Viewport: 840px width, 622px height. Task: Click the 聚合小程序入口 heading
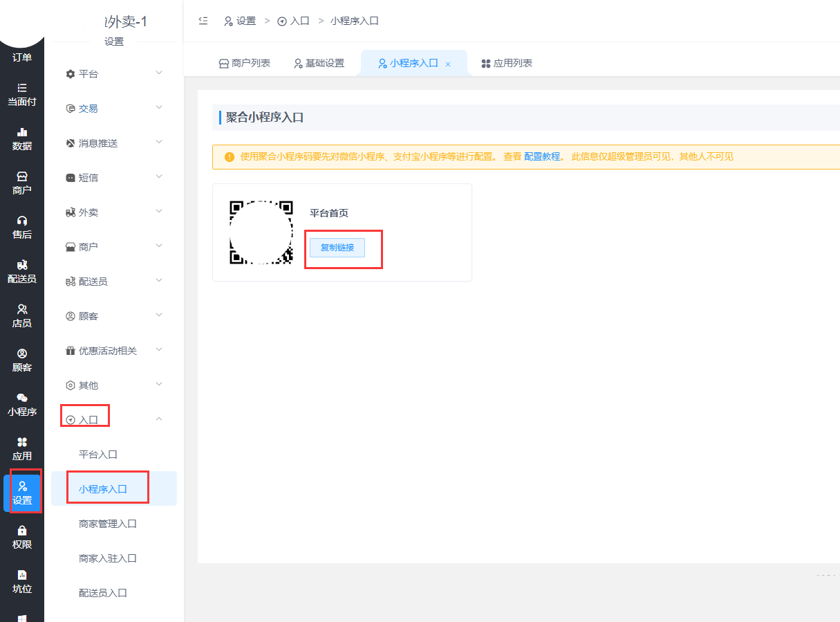pyautogui.click(x=265, y=118)
